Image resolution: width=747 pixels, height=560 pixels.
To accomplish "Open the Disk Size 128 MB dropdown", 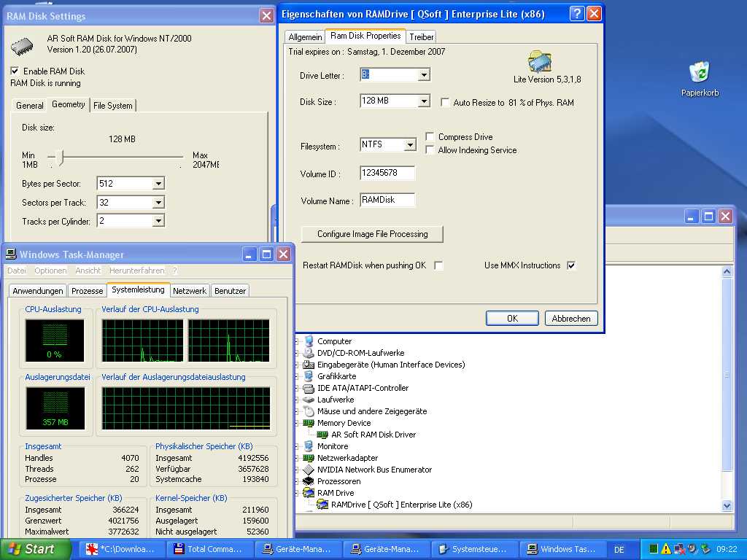I will click(x=424, y=101).
